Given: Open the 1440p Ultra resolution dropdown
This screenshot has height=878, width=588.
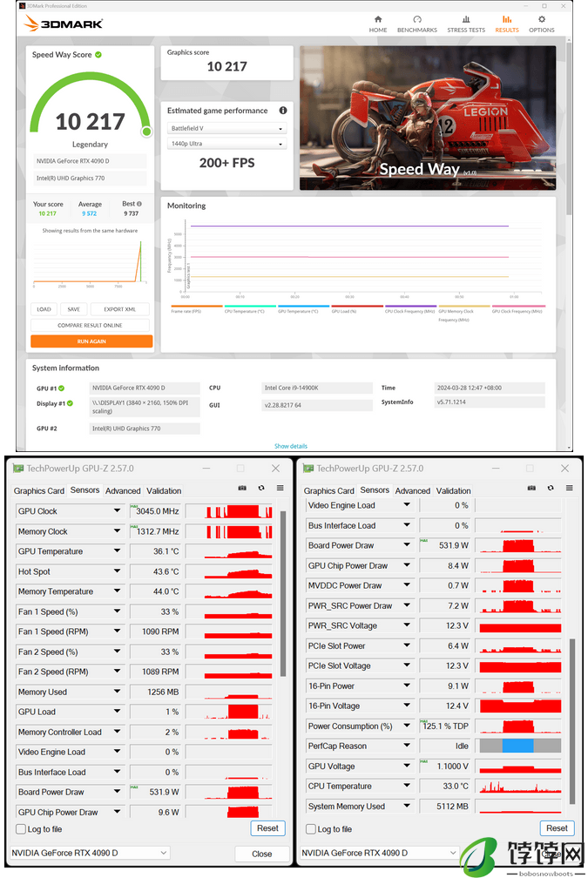Looking at the screenshot, I should point(226,144).
